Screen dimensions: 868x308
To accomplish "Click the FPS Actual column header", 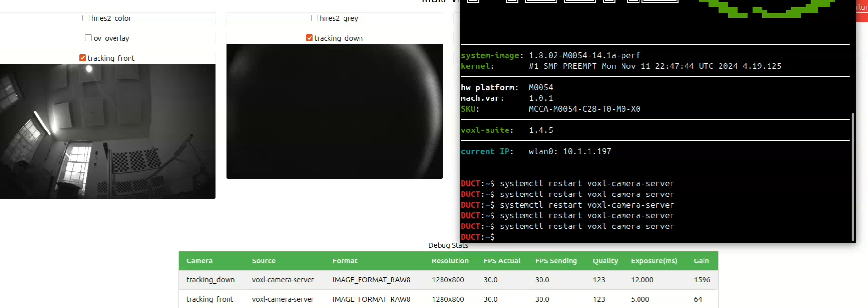I will [x=502, y=261].
